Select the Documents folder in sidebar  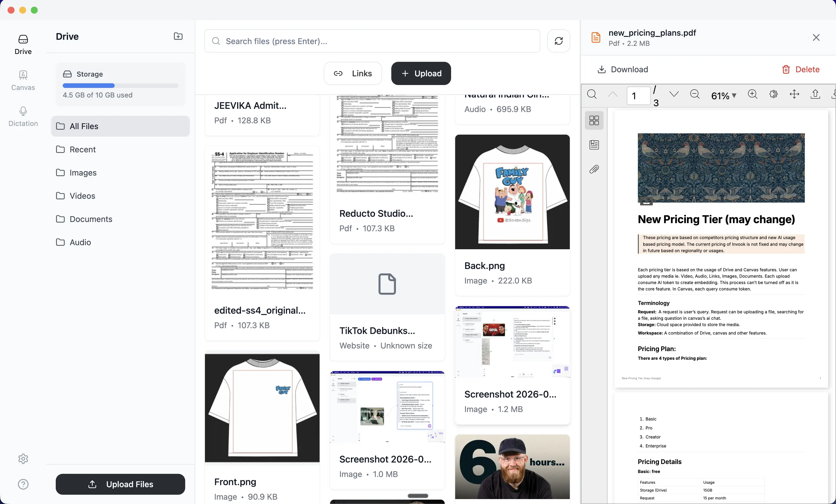(91, 219)
